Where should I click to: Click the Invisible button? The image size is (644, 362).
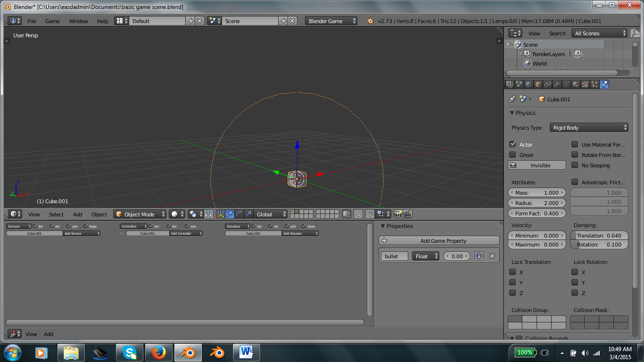537,165
